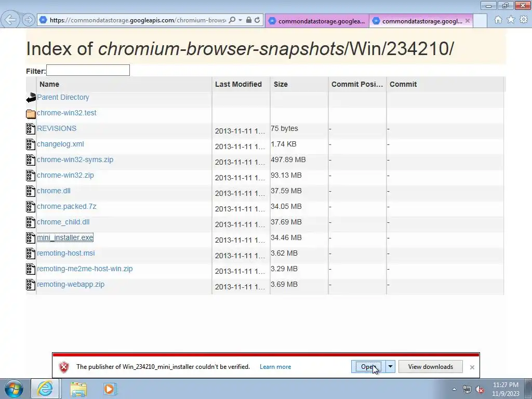Open Favorites with the star icon
This screenshot has width=532, height=399.
click(511, 20)
